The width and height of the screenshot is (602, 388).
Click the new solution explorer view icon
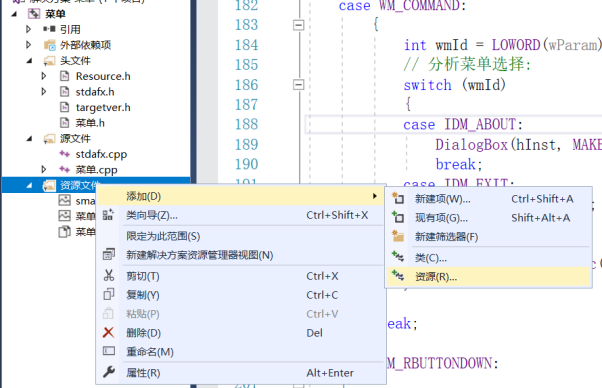point(109,254)
